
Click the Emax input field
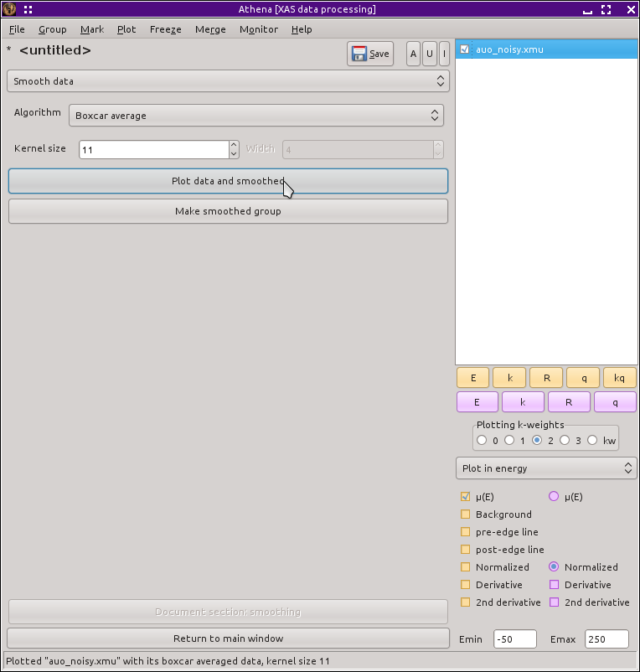pyautogui.click(x=606, y=639)
